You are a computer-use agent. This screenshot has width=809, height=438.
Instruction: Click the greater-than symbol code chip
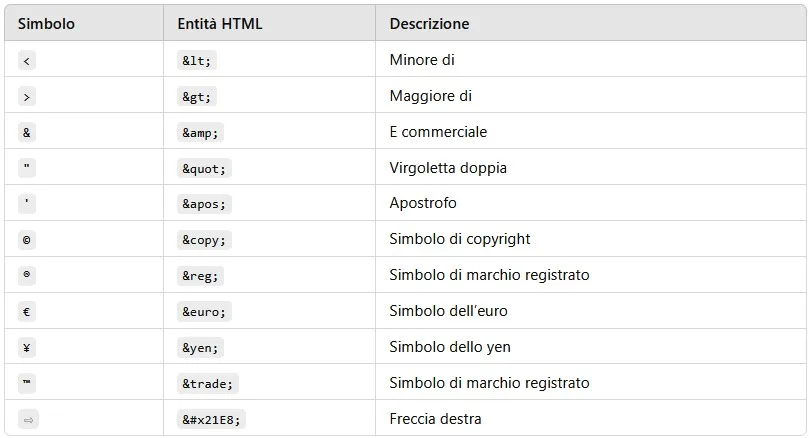27,96
